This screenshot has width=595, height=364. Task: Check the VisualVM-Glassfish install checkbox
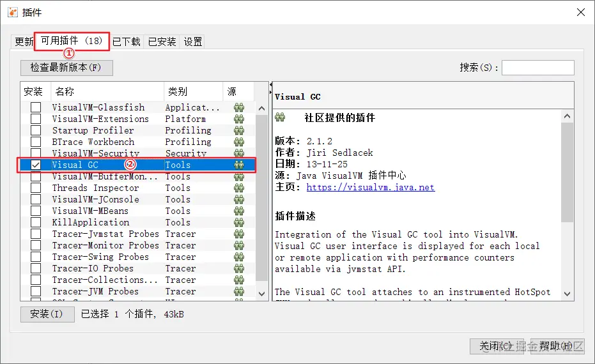click(36, 107)
